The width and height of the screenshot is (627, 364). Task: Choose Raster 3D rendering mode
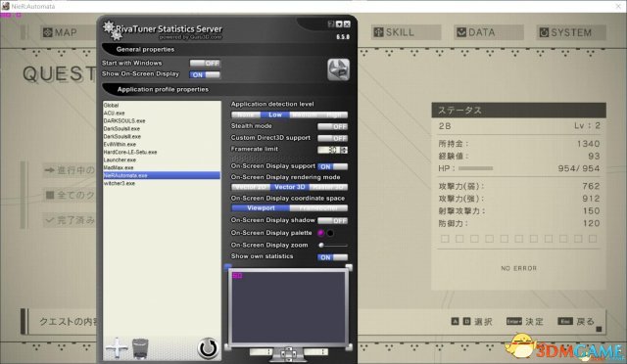329,187
